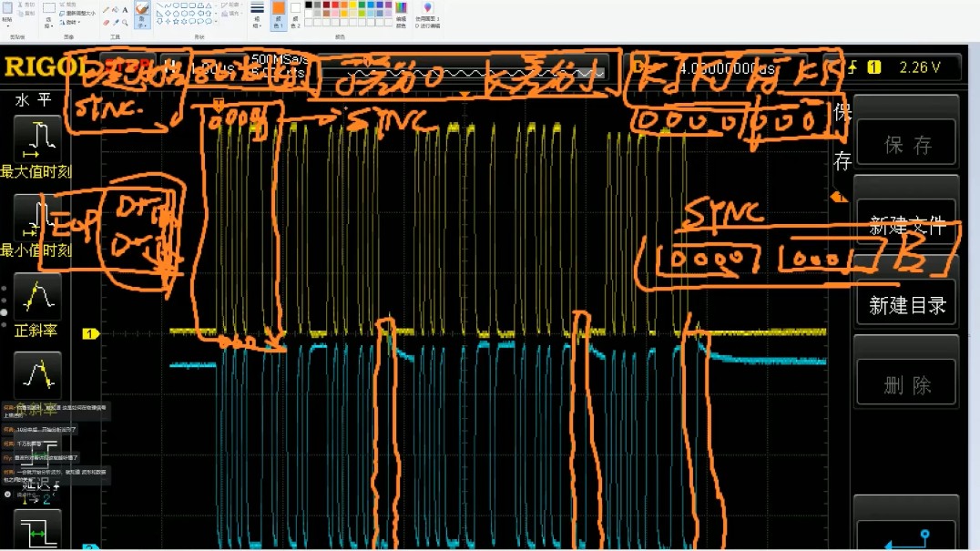The image size is (980, 551).
Task: Click the 最大值时刻 measurement icon
Action: [37, 136]
